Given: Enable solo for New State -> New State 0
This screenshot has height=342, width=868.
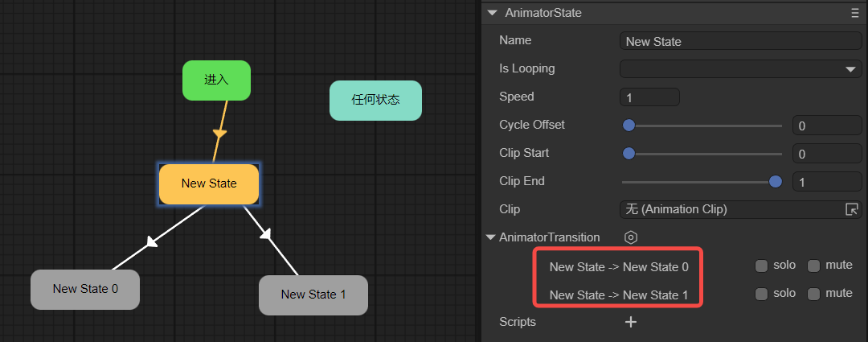Looking at the screenshot, I should [x=761, y=266].
